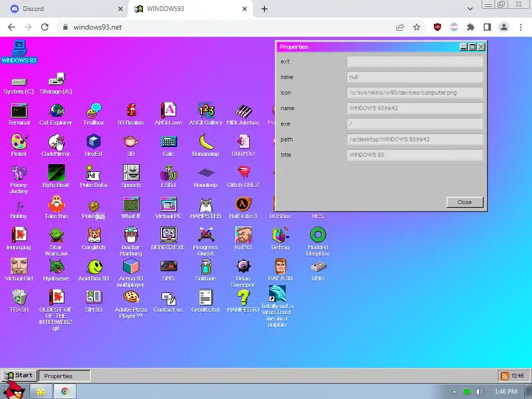Click the ext field in Properties
This screenshot has width=532, height=399.
[x=415, y=61]
